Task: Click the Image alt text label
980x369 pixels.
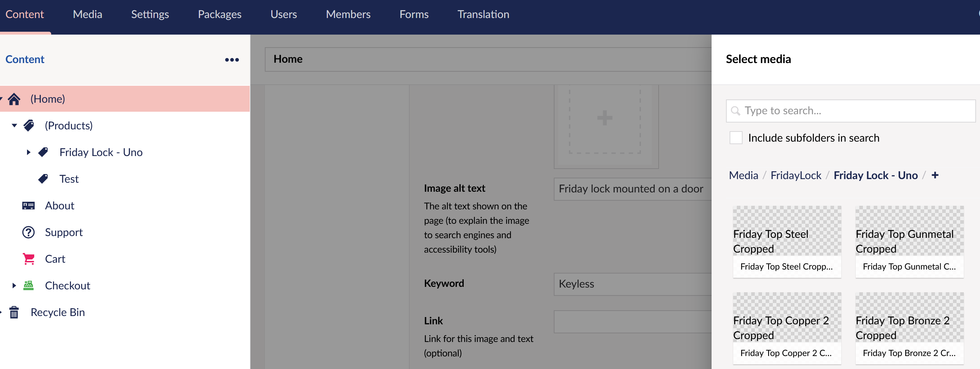Action: coord(454,188)
